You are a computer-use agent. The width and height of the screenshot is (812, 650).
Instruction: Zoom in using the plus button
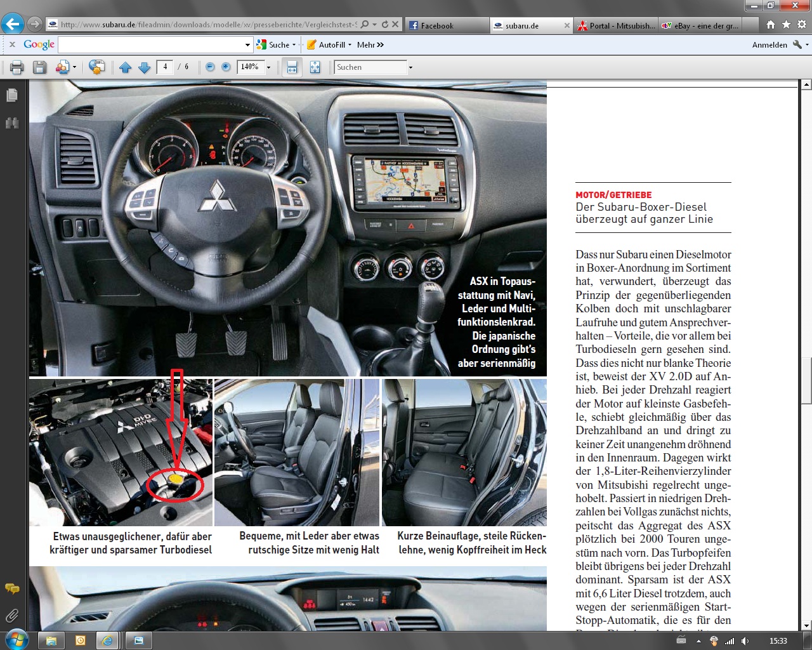coord(226,67)
